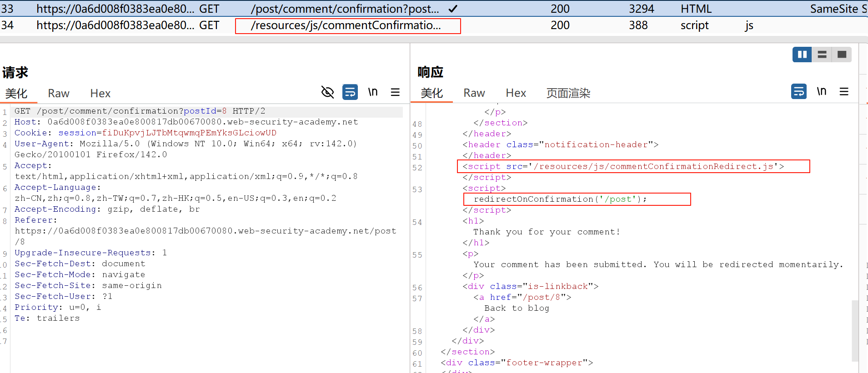Viewport: 868px width, 373px height.
Task: Select history row 34 commentConfirmation js request
Action: (434, 25)
